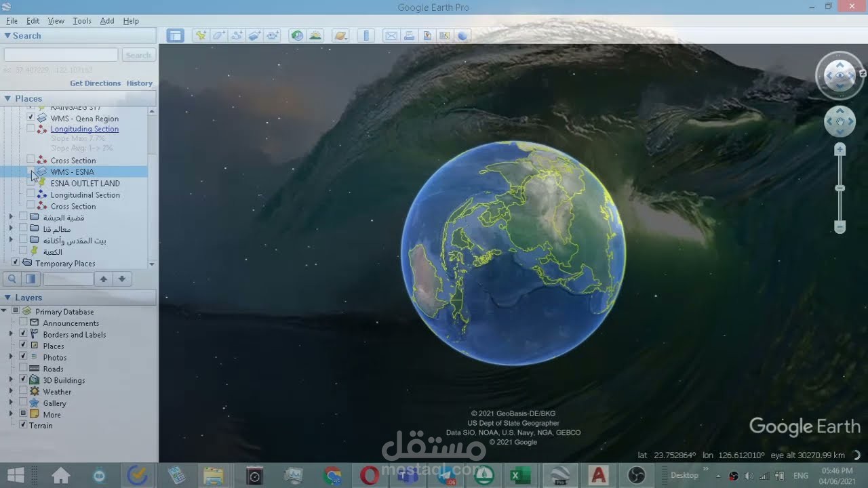This screenshot has width=868, height=488.
Task: Move selected place down with arrow
Action: click(122, 279)
